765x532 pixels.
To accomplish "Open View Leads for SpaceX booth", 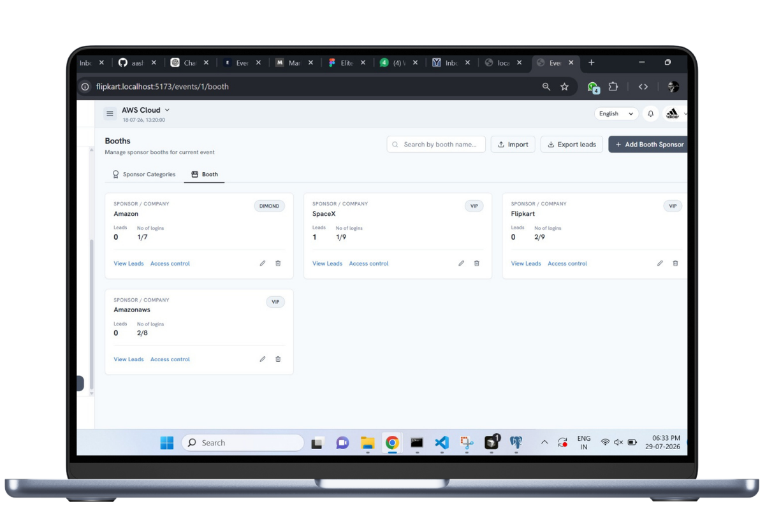I will (x=328, y=263).
